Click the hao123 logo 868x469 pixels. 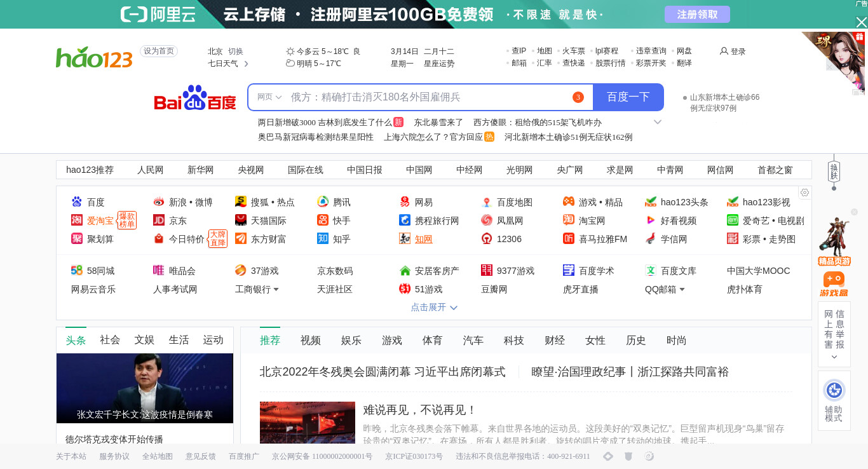tap(94, 58)
